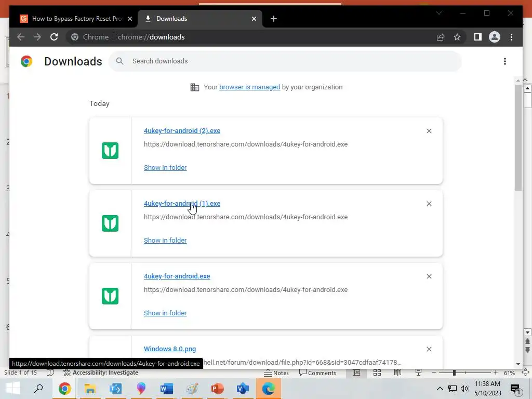Open the Windows notification center
The width and height of the screenshot is (532, 399).
click(x=515, y=389)
